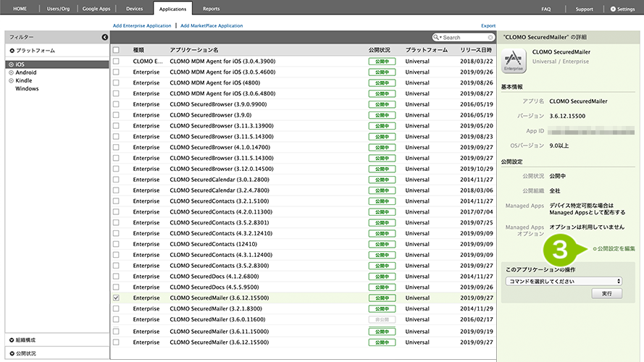Sort by リリース日時 column header
Image resolution: width=644 pixels, height=362 pixels.
(x=476, y=50)
